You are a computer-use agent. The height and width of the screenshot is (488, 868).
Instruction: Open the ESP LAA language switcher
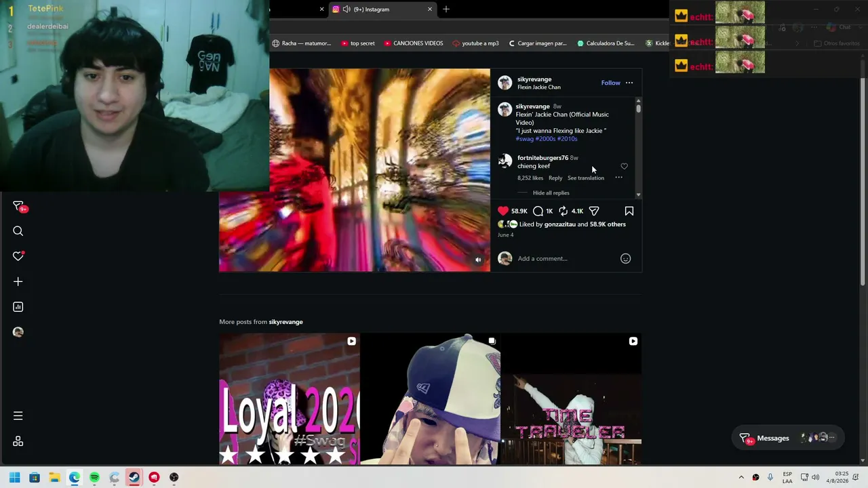(x=787, y=477)
